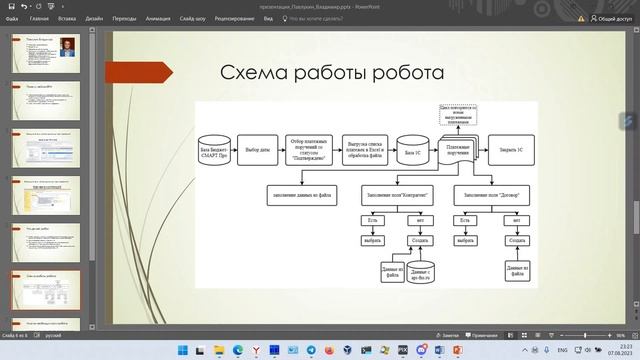Open Microsoft Word from the taskbar
640x360 pixels.
pyautogui.click(x=440, y=350)
